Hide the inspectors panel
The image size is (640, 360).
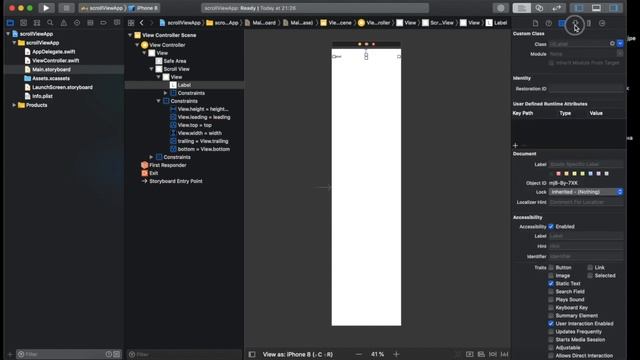pos(613,8)
